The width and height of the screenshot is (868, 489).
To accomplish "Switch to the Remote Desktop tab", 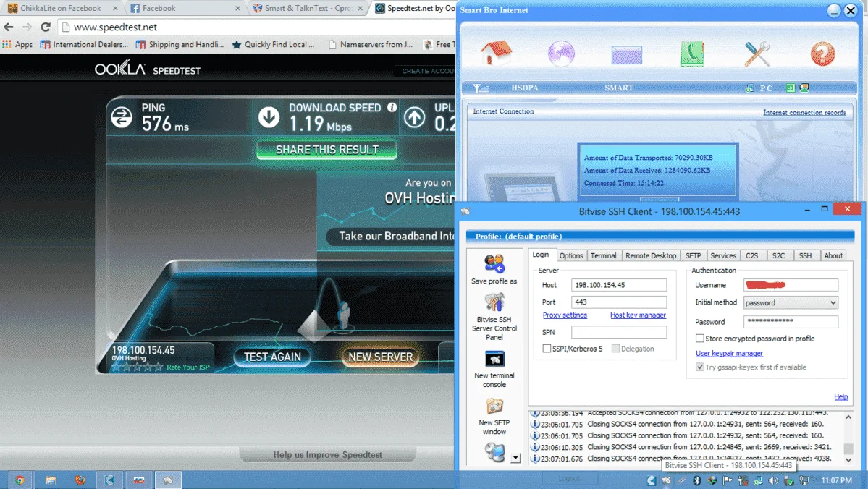I will point(650,255).
